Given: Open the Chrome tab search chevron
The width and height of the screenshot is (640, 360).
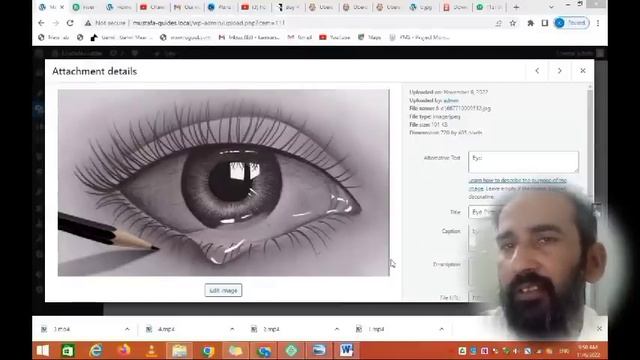Looking at the screenshot, I should (x=551, y=7).
